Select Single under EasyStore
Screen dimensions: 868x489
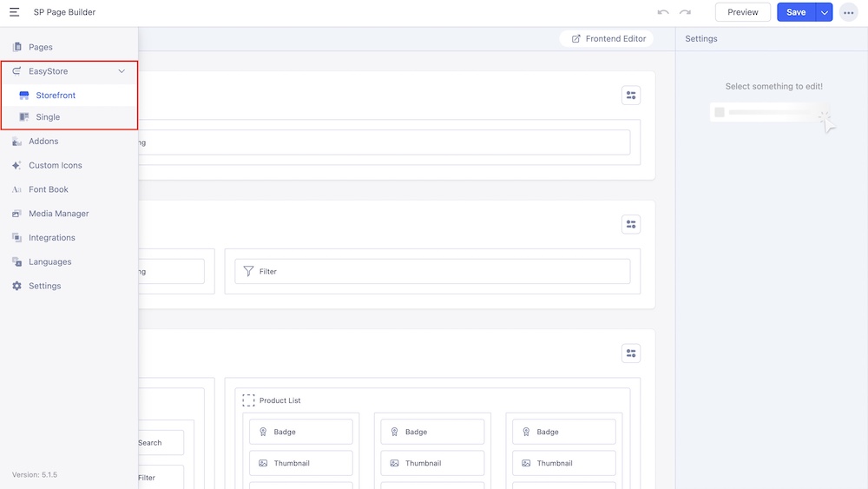tap(48, 117)
